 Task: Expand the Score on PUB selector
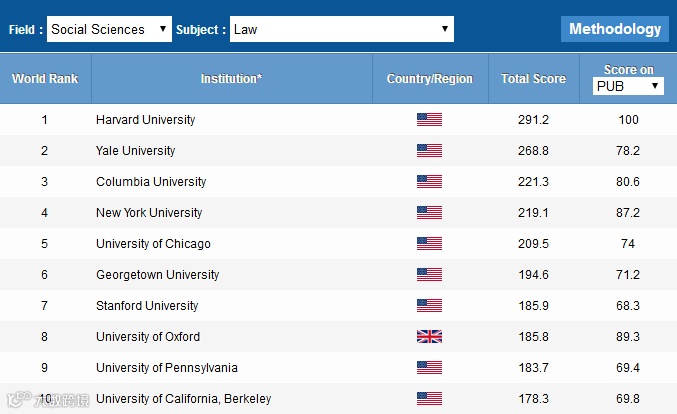[x=628, y=87]
